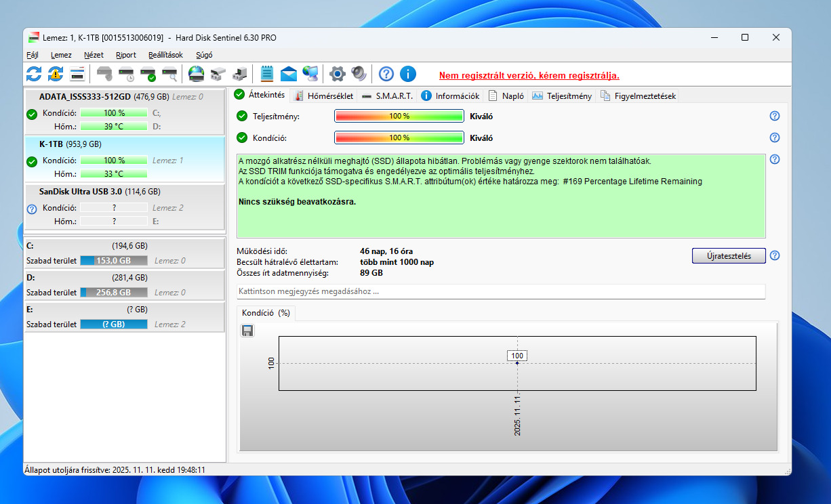Viewport: 831px width, 504px height.
Task: Click the disk with green checkmark icon
Action: [x=148, y=74]
